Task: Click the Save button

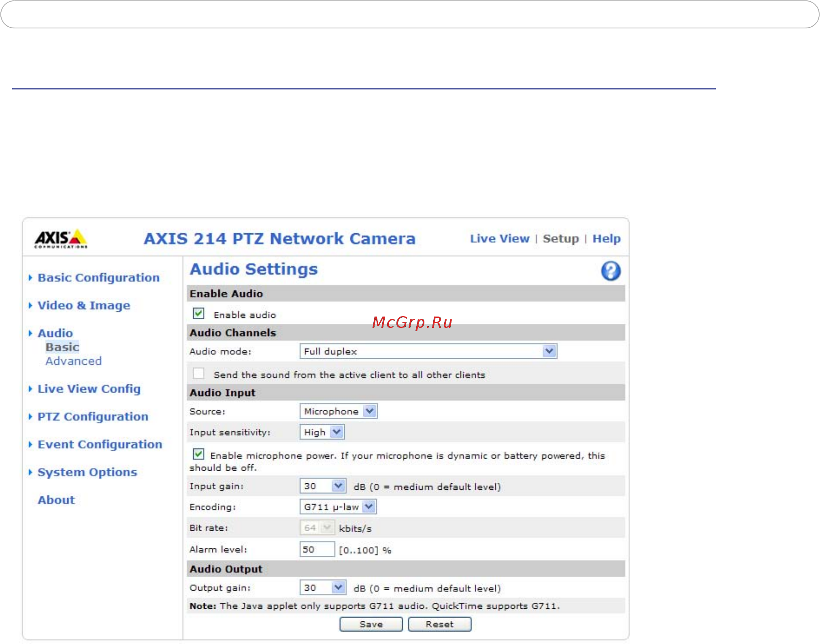Action: pos(371,624)
